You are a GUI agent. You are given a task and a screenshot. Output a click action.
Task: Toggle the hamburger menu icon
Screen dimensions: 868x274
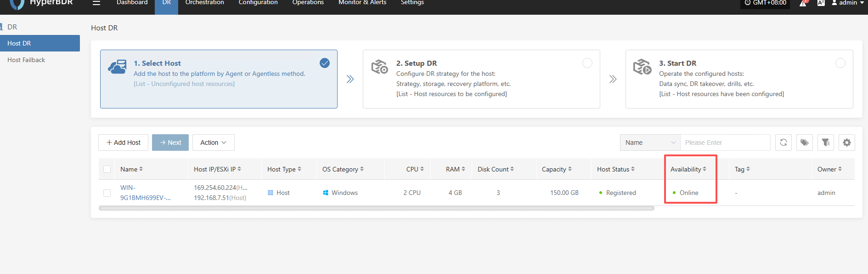(96, 3)
